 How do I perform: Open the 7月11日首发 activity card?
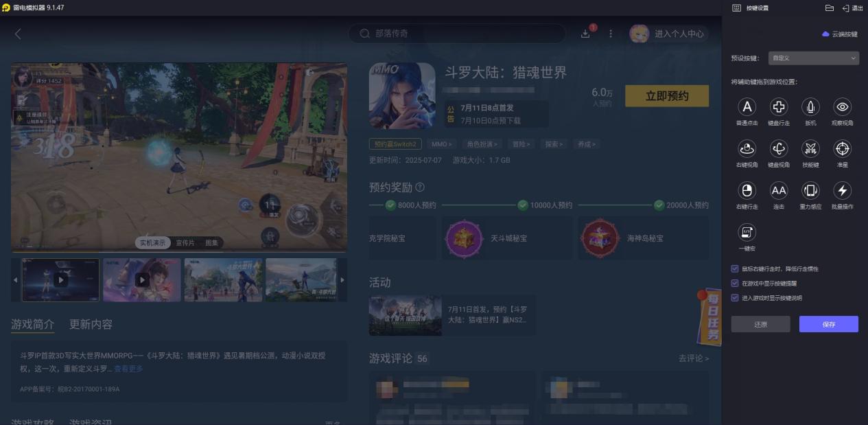coord(452,315)
